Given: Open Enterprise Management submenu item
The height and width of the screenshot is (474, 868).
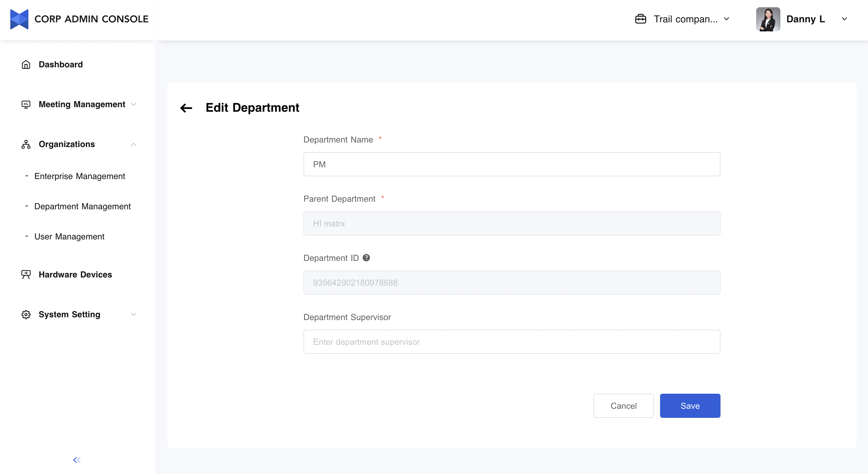Looking at the screenshot, I should (79, 176).
